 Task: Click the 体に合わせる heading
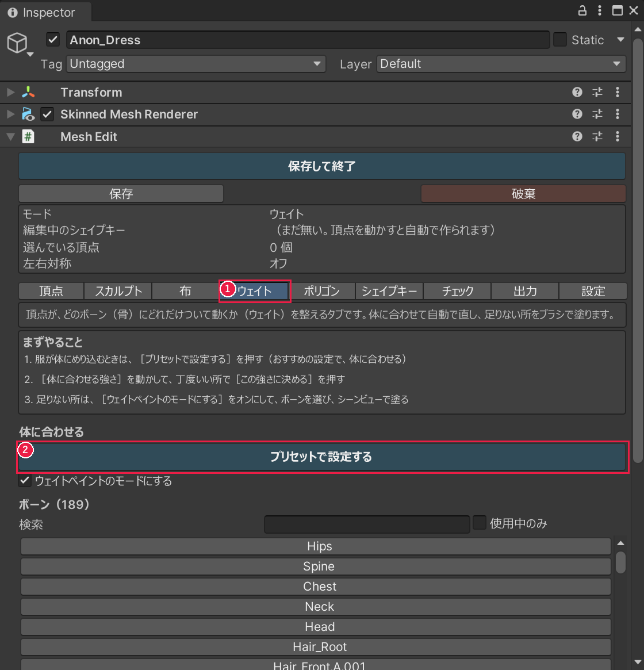(51, 432)
